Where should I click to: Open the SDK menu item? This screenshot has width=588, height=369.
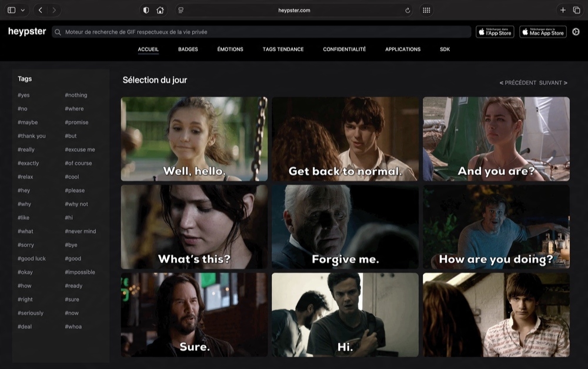pos(445,49)
